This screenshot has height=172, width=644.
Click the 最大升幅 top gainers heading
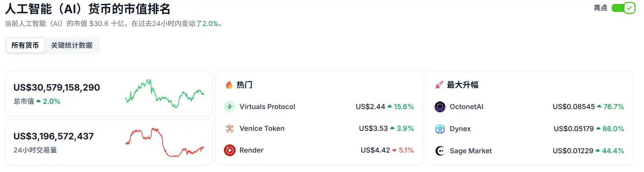tap(462, 85)
